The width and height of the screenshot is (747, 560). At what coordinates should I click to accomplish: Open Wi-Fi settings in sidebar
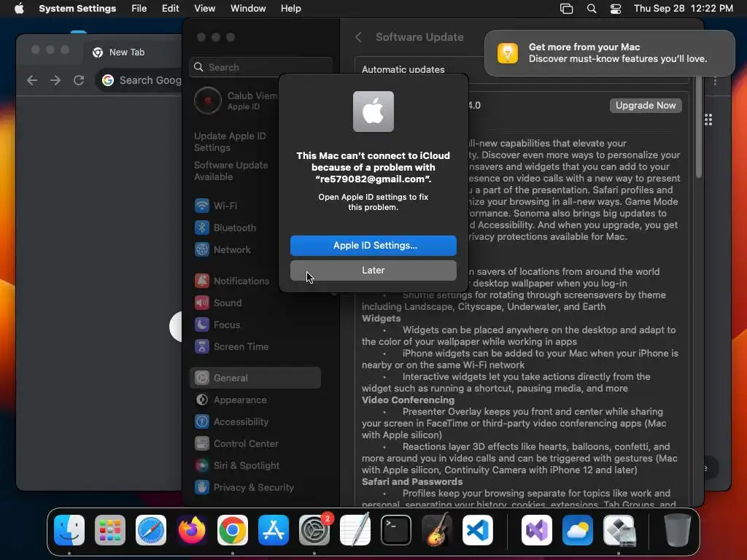(x=255, y=206)
